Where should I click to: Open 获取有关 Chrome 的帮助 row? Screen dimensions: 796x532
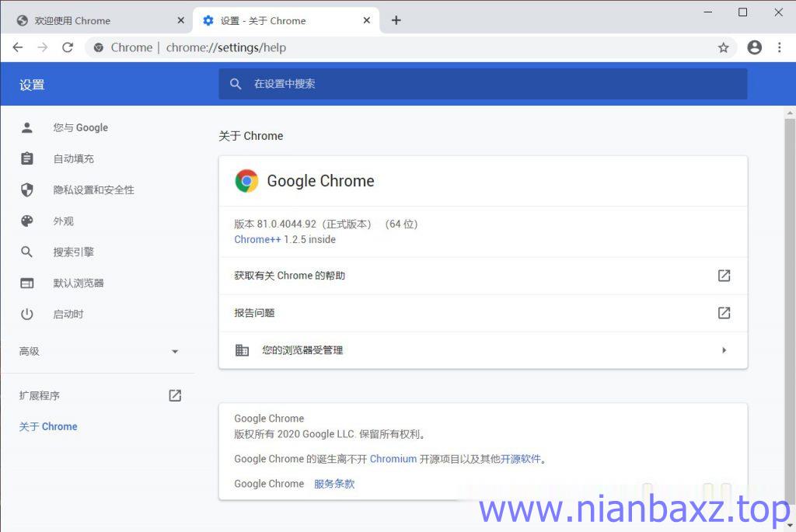(483, 276)
